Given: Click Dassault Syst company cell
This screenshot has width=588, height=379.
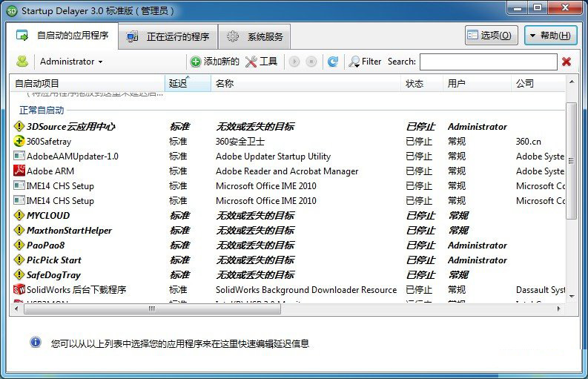Looking at the screenshot, I should 541,290.
